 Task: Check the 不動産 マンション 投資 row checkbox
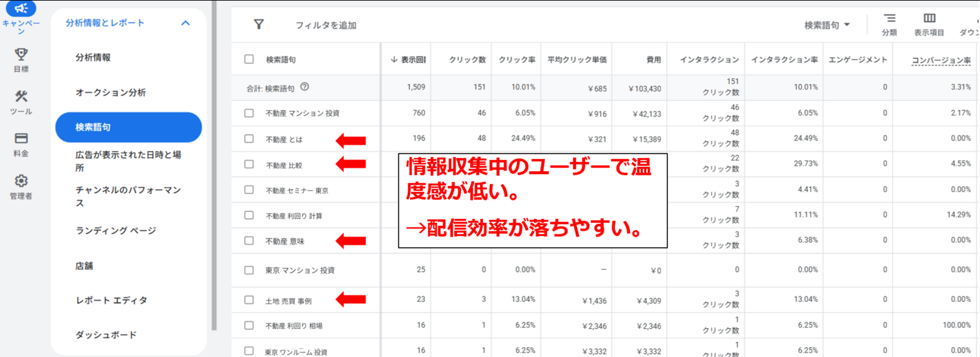[249, 113]
